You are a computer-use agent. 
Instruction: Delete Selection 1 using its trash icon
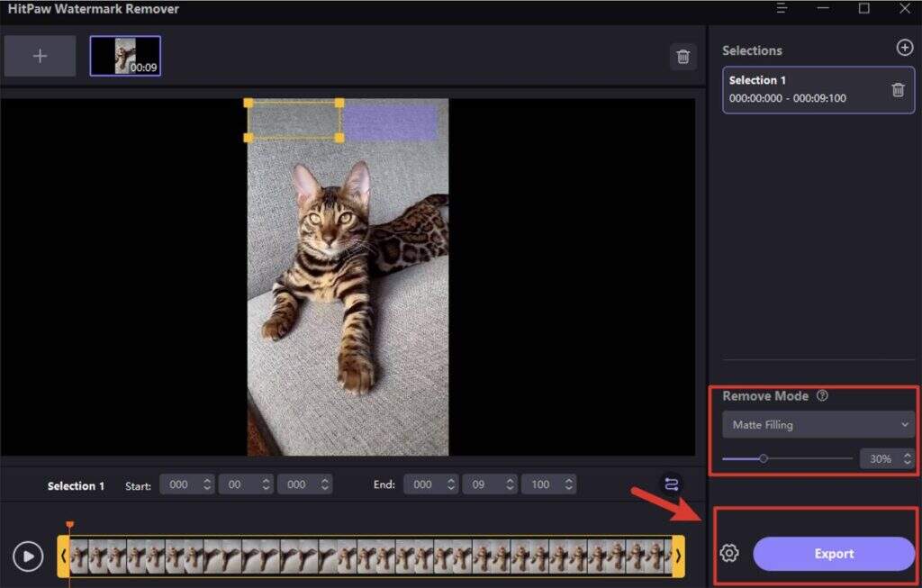click(898, 89)
